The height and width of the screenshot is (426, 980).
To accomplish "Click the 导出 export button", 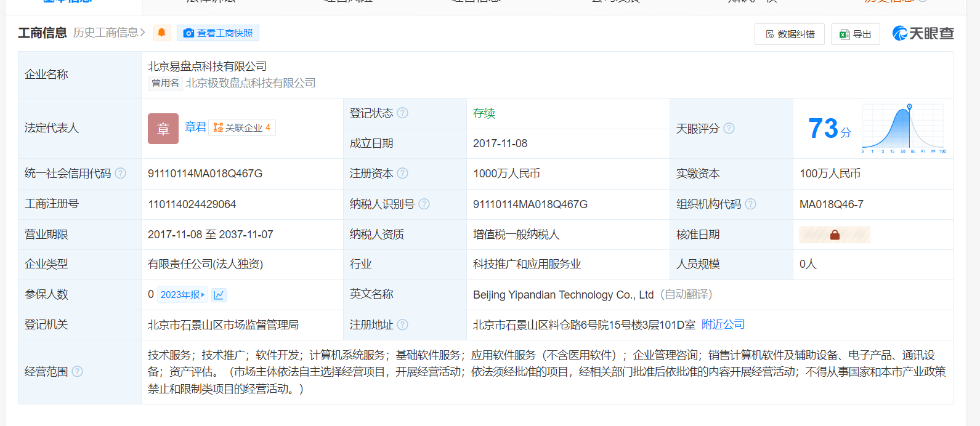I will (x=856, y=34).
